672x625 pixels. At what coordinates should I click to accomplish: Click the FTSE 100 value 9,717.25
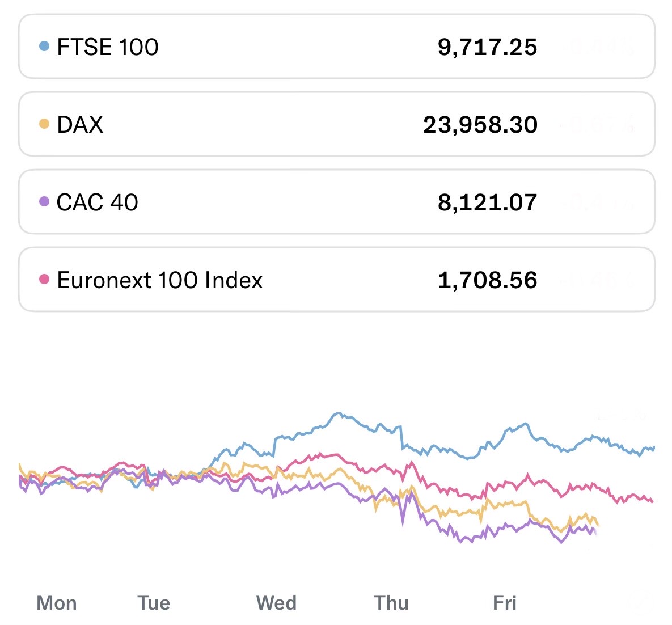487,47
